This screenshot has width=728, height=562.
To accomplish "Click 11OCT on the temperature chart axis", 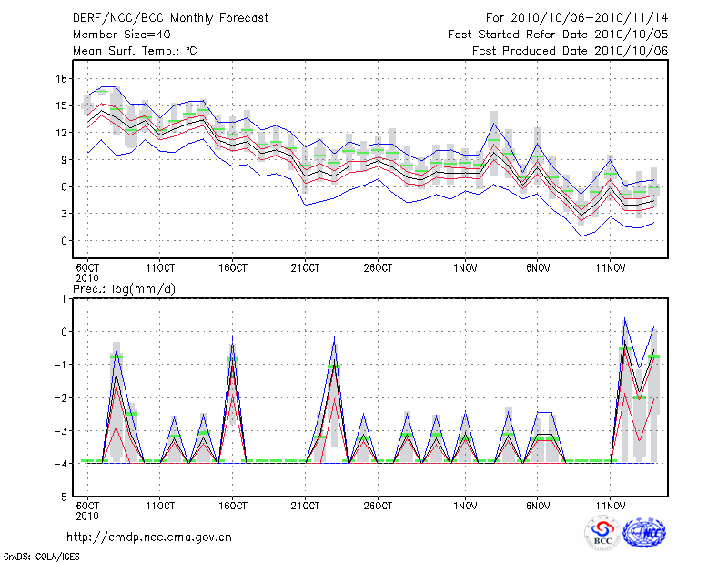I will [x=160, y=268].
